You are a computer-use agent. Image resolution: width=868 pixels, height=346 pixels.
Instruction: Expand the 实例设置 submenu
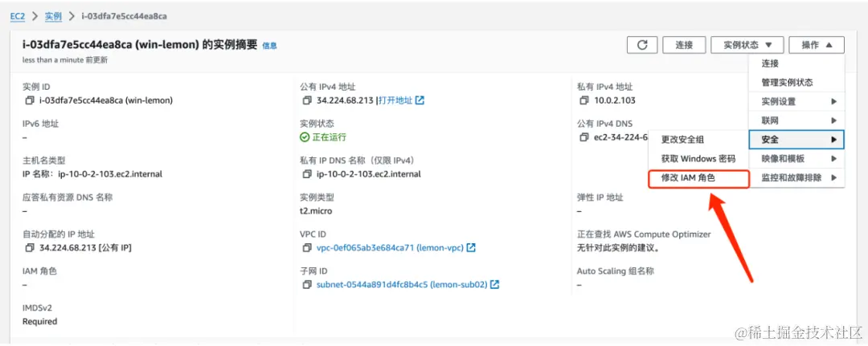click(x=796, y=102)
